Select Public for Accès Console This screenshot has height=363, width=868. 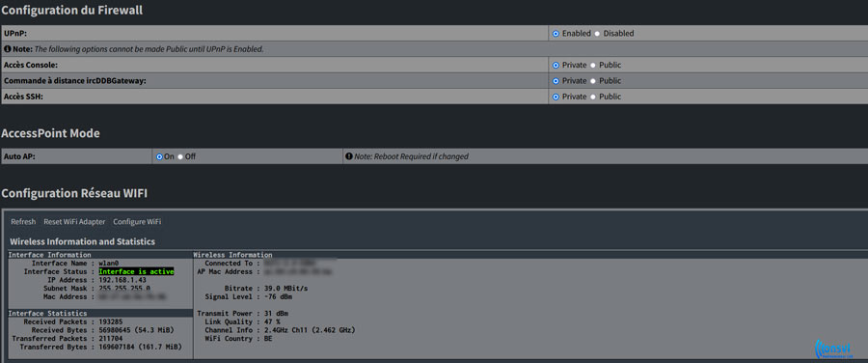[593, 65]
